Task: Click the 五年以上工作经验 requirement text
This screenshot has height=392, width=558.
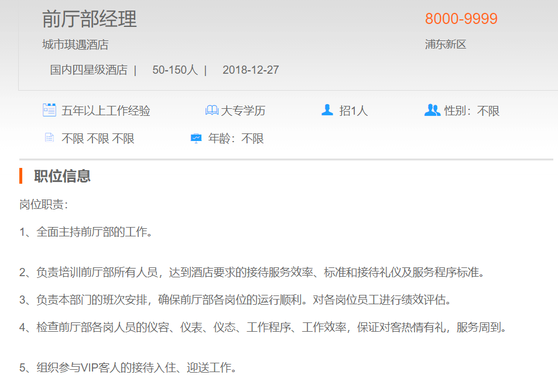Action: tap(106, 111)
